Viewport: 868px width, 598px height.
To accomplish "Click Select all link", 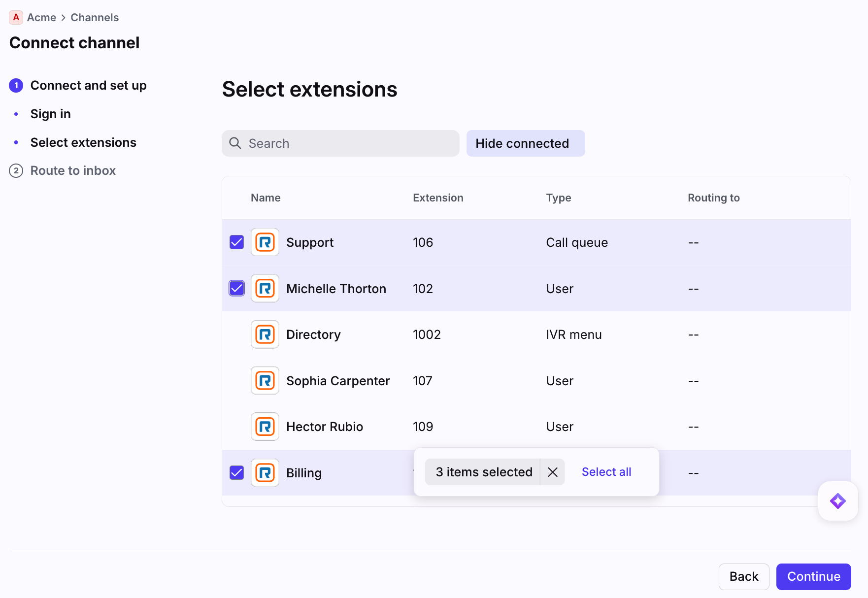I will click(x=606, y=472).
